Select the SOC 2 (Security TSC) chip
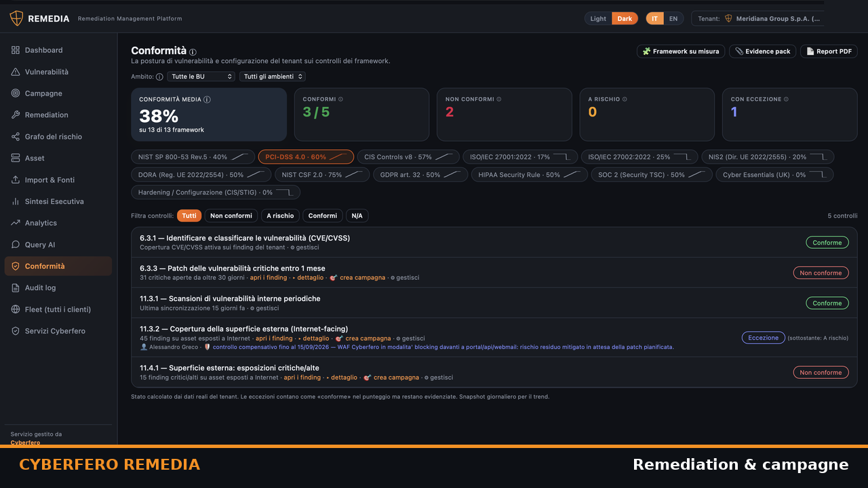868x488 pixels. pyautogui.click(x=652, y=175)
